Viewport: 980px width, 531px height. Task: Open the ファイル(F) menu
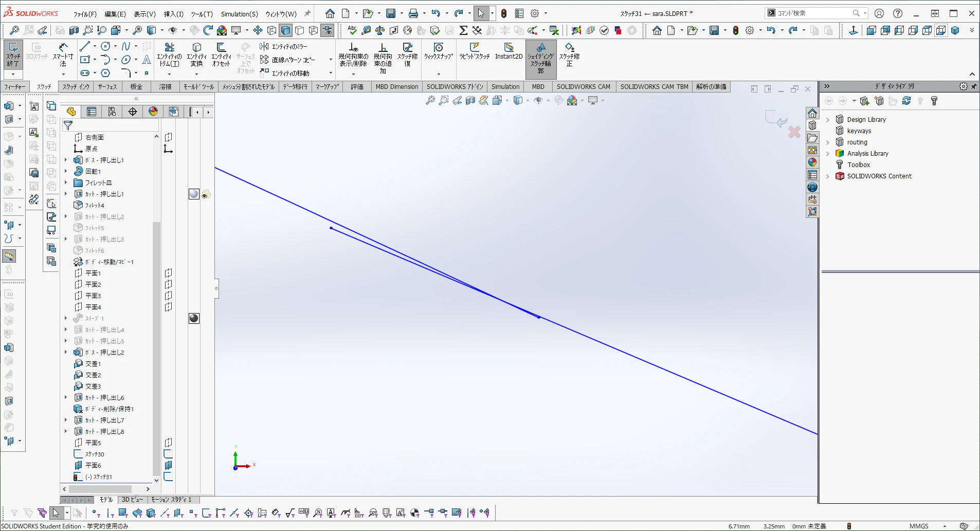click(85, 14)
